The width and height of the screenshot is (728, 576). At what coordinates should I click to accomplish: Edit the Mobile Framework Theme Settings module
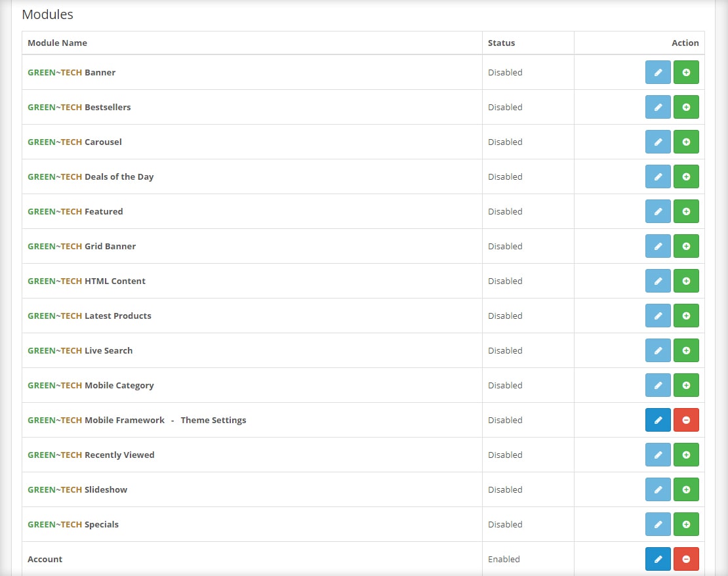point(658,420)
